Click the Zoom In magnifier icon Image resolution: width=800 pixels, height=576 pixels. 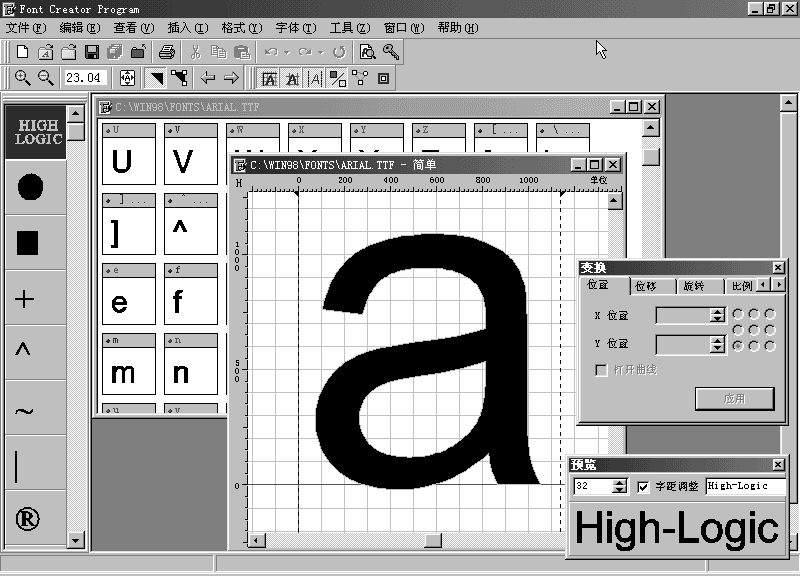[22, 78]
